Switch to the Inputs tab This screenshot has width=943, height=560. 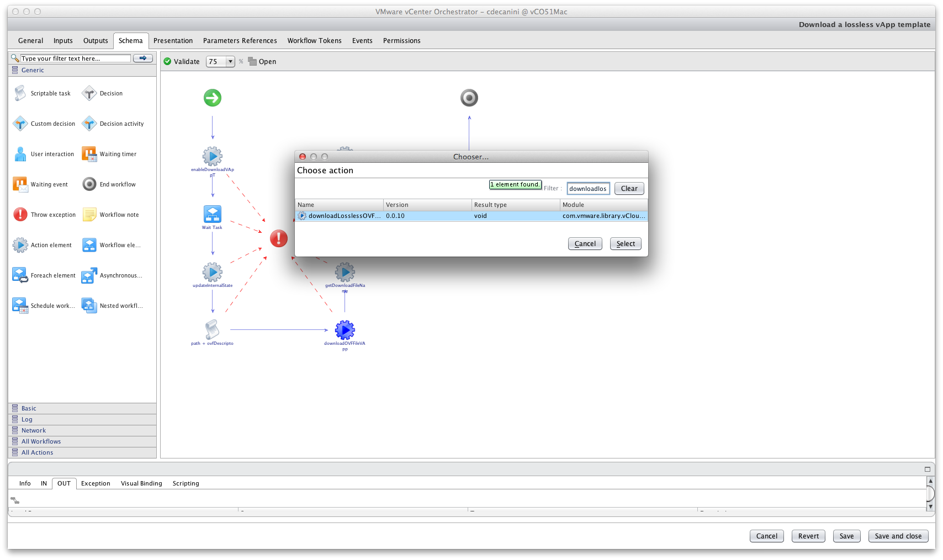click(x=63, y=41)
